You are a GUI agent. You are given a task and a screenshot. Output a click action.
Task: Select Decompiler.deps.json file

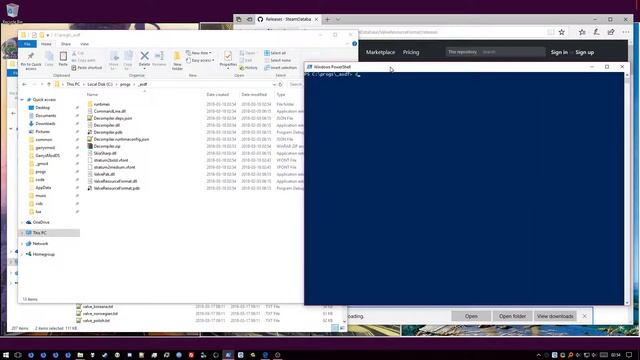tap(113, 118)
